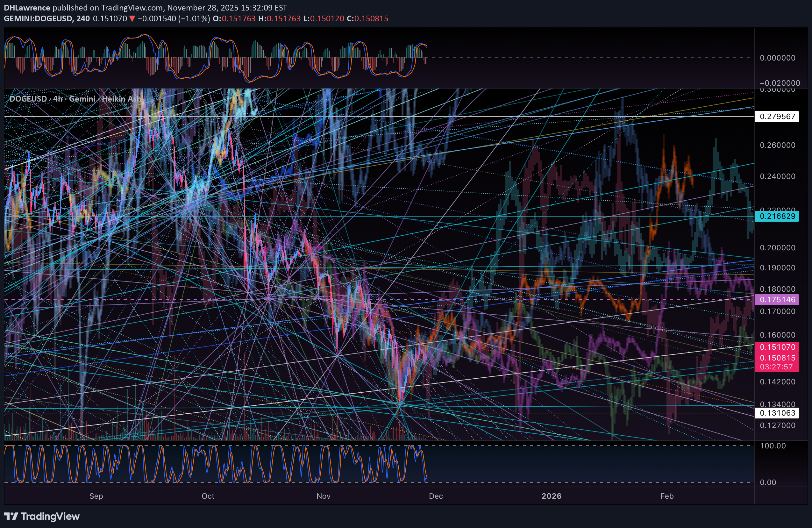
Task: Click the 0.150815 close price label
Action: click(x=777, y=358)
